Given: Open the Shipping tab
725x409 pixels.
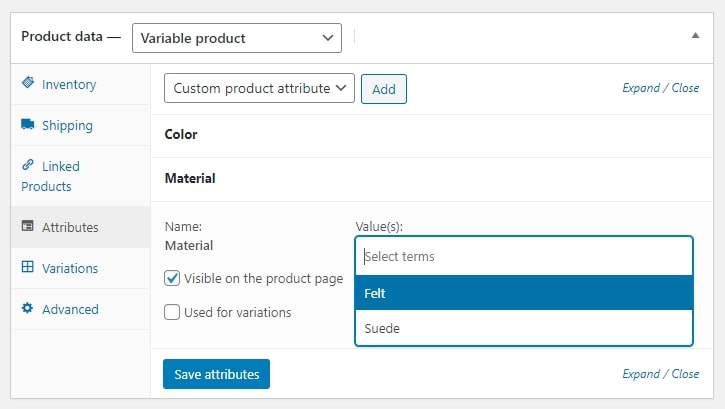Looking at the screenshot, I should pos(67,125).
